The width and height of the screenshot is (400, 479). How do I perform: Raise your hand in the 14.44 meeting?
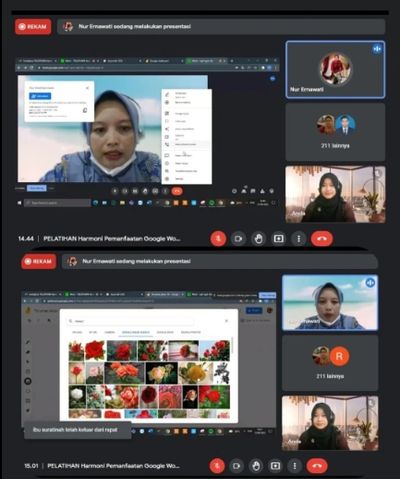259,239
